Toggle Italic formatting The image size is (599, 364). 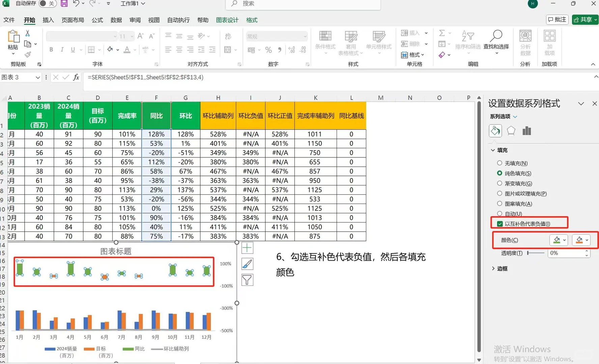(62, 50)
